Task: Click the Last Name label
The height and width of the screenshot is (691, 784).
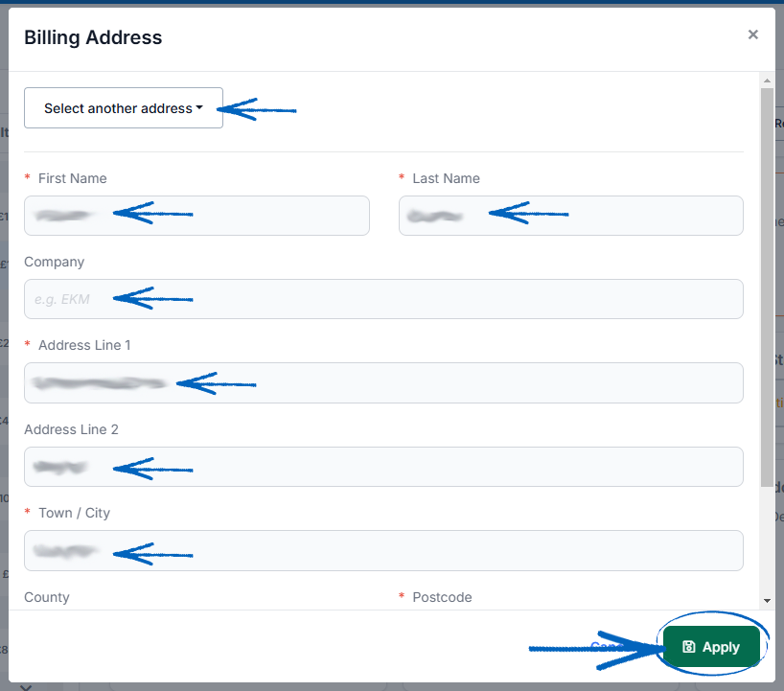Action: (x=446, y=178)
